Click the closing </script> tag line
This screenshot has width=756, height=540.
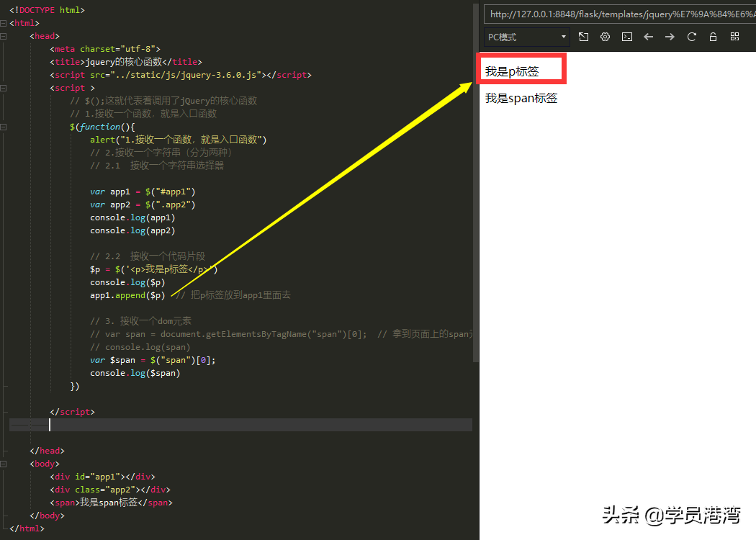[72, 413]
